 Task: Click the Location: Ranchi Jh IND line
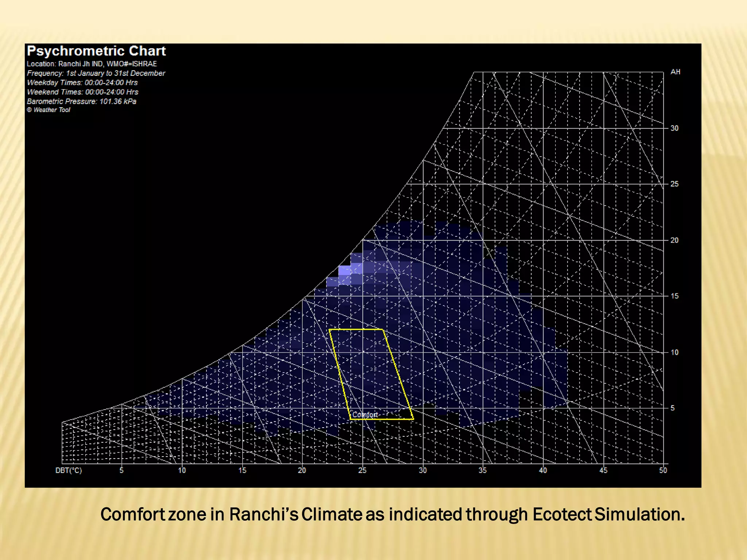pos(92,64)
